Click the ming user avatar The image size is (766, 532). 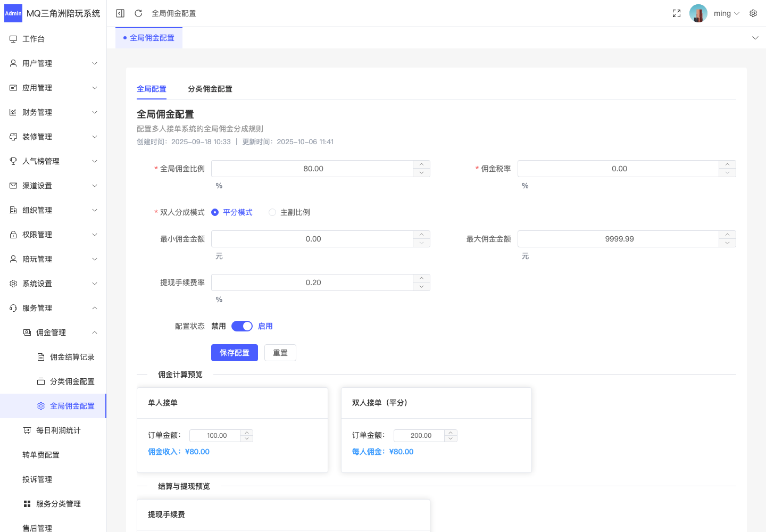(698, 13)
